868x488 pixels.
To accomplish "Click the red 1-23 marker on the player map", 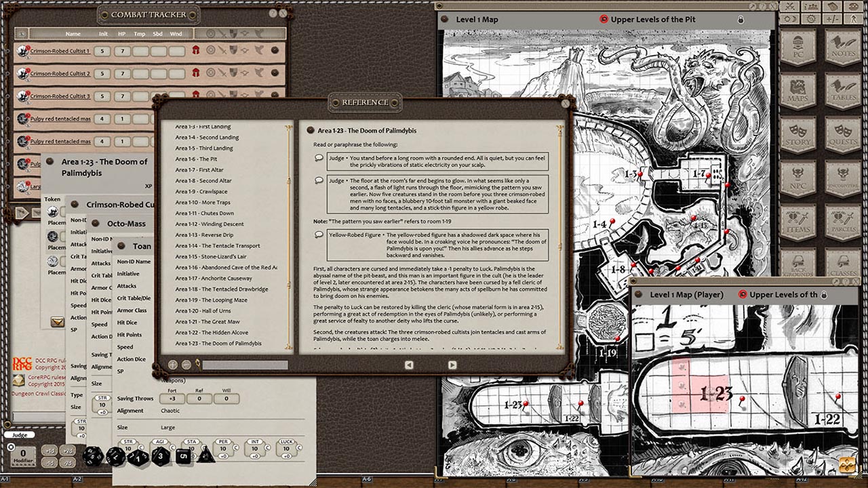I will tap(742, 399).
